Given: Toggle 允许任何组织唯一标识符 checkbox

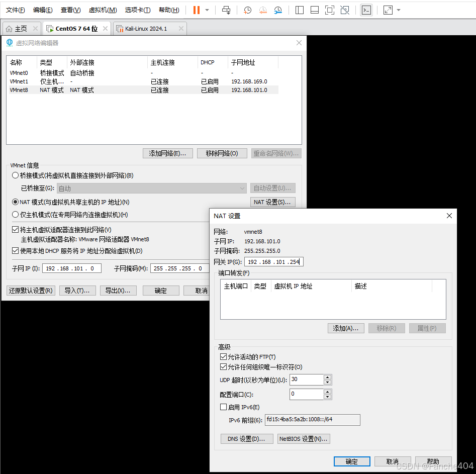Looking at the screenshot, I should coord(224,367).
